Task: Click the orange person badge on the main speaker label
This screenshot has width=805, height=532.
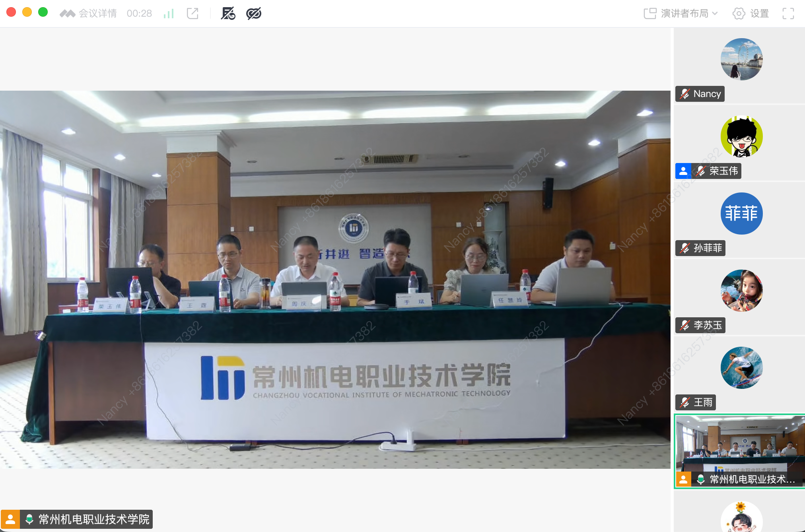Action: pos(10,519)
